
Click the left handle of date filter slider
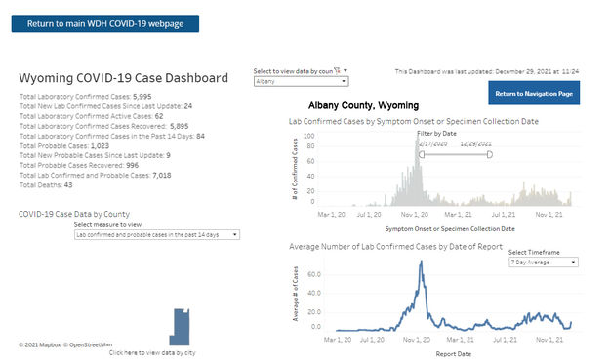pyautogui.click(x=422, y=155)
